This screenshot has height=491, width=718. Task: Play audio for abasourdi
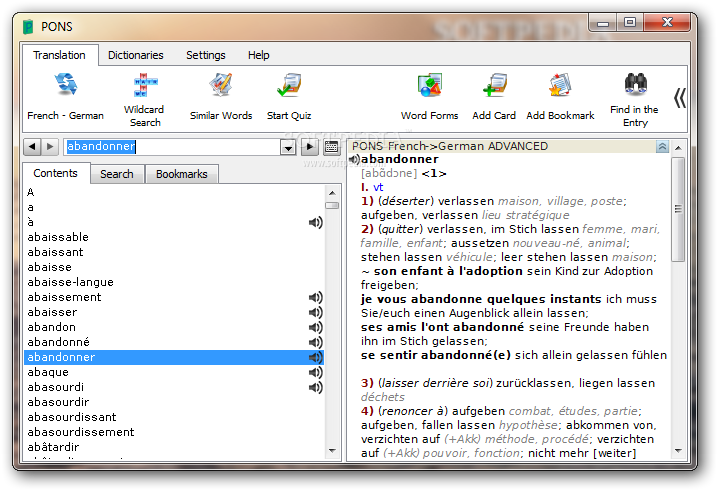[x=315, y=387]
